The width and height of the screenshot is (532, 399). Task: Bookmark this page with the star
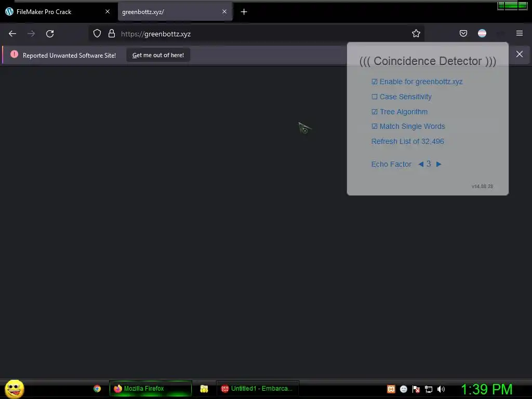tap(416, 33)
